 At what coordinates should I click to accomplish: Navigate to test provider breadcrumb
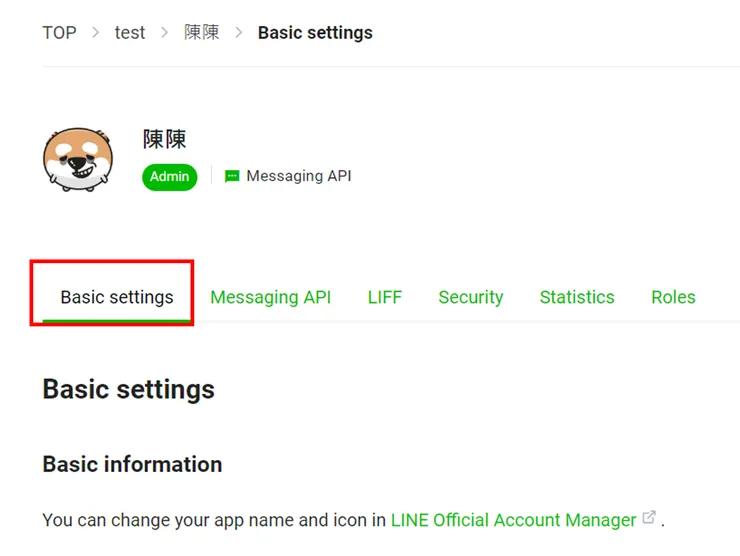(x=130, y=32)
